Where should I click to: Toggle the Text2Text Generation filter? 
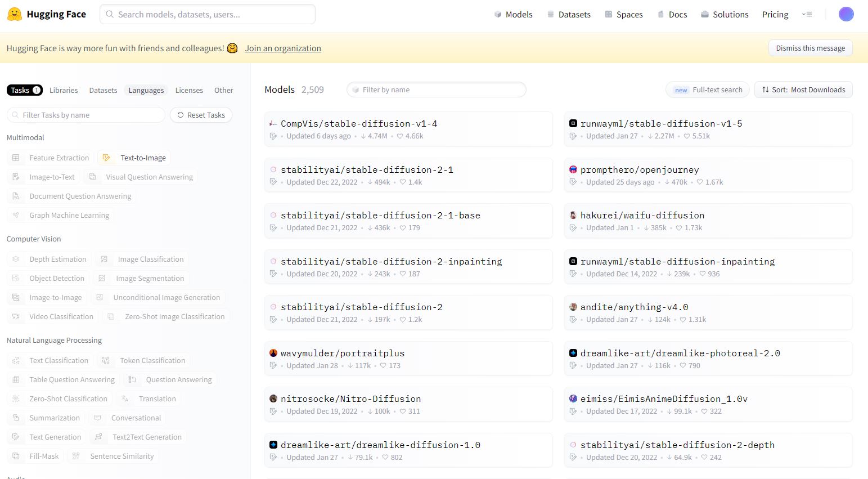[x=138, y=437]
